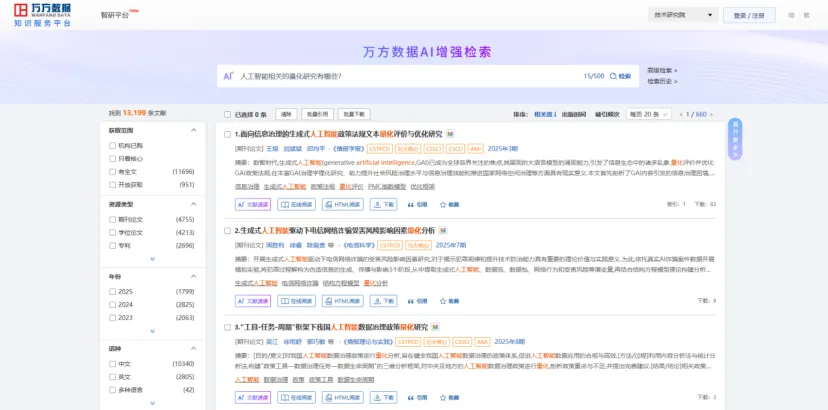Collapse the 获取范围 filter section
This screenshot has height=410, width=828.
pos(193,130)
